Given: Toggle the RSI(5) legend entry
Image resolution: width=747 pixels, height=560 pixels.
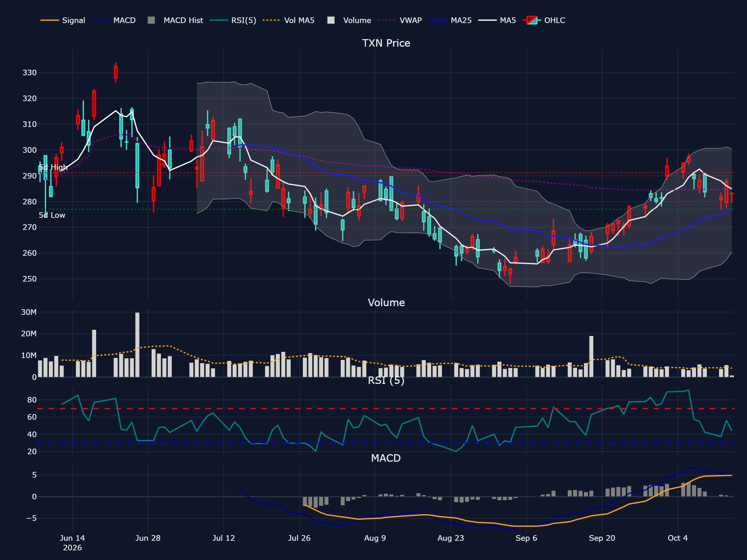Looking at the screenshot, I should coord(233,20).
